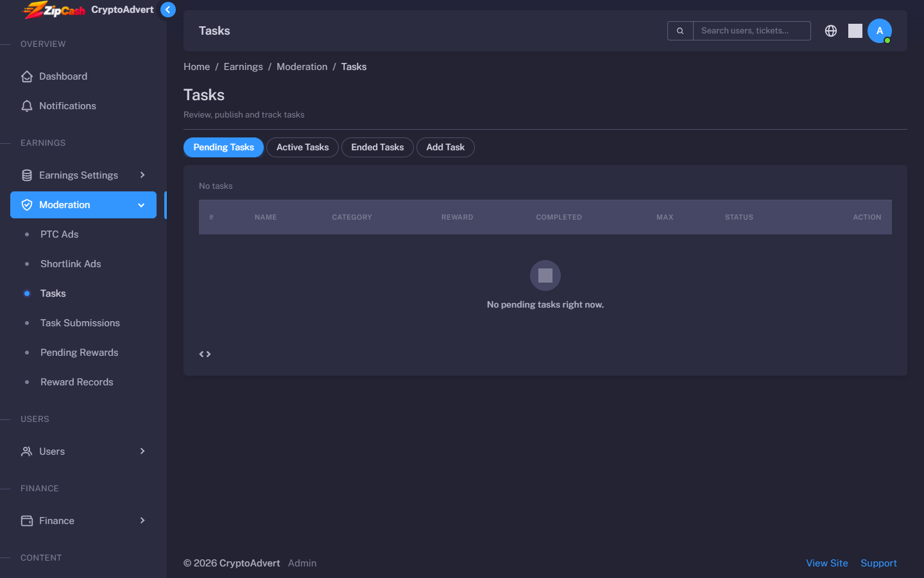This screenshot has height=578, width=924.
Task: Click the Users people icon
Action: [x=27, y=451]
